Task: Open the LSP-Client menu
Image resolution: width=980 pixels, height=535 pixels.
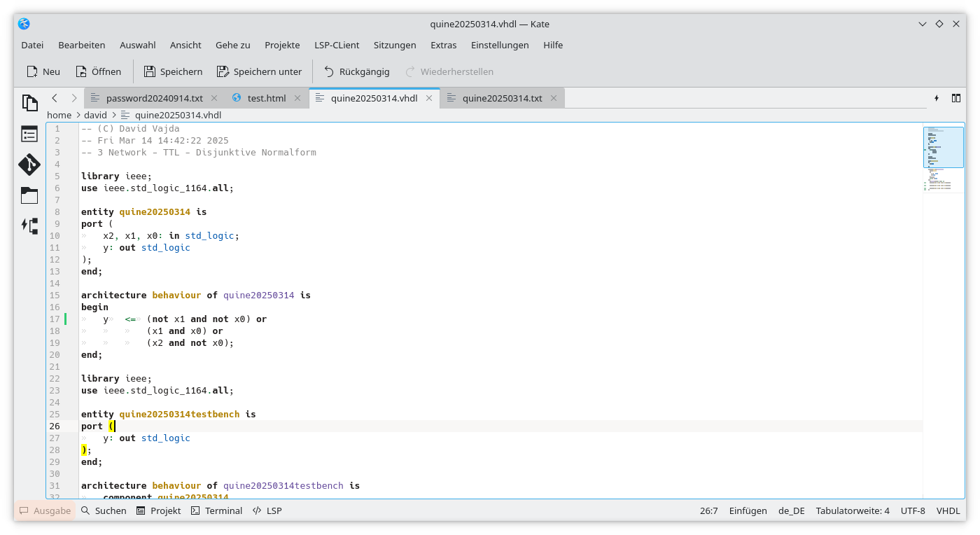Action: click(x=337, y=45)
